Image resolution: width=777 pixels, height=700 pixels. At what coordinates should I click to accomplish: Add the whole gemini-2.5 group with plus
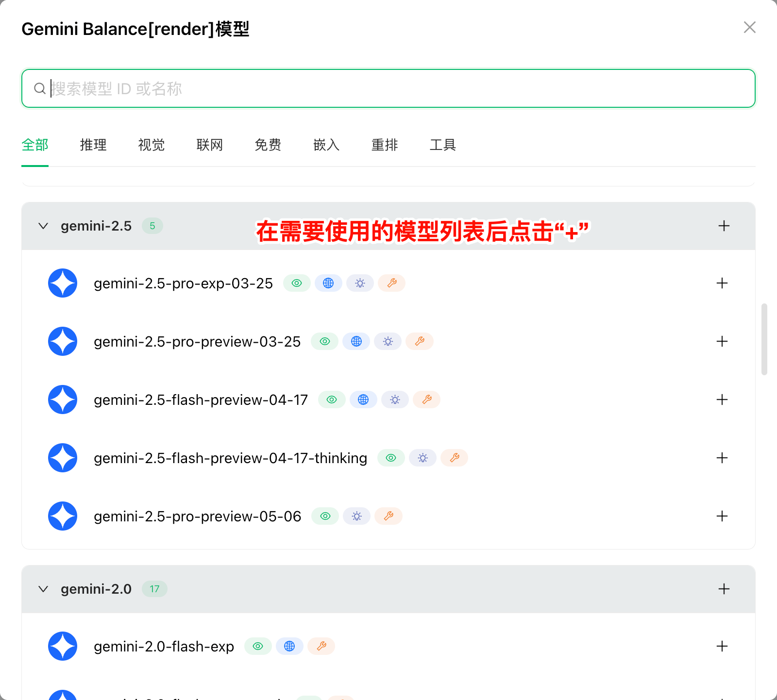click(724, 226)
